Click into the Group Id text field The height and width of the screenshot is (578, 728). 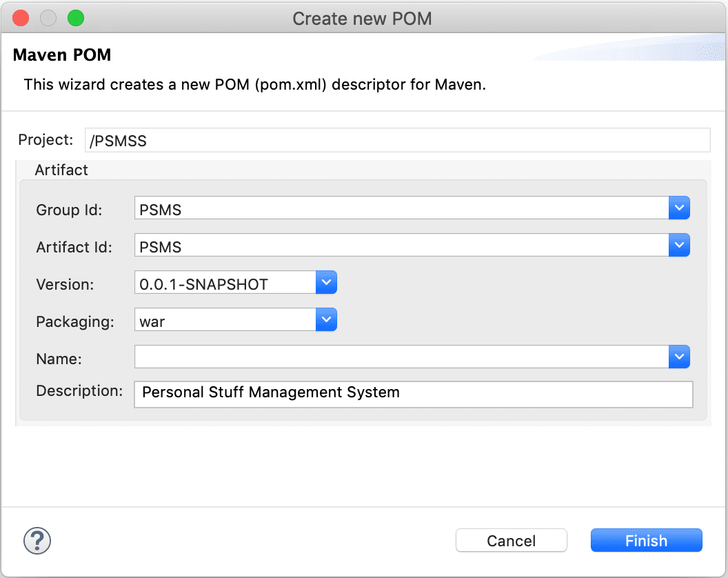pos(402,208)
